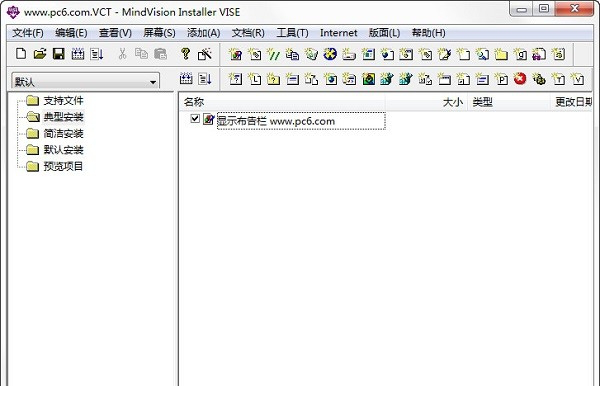Screen dimensions: 600x401
Task: Click the billboard icon beside 显示布告栏
Action: (208, 119)
